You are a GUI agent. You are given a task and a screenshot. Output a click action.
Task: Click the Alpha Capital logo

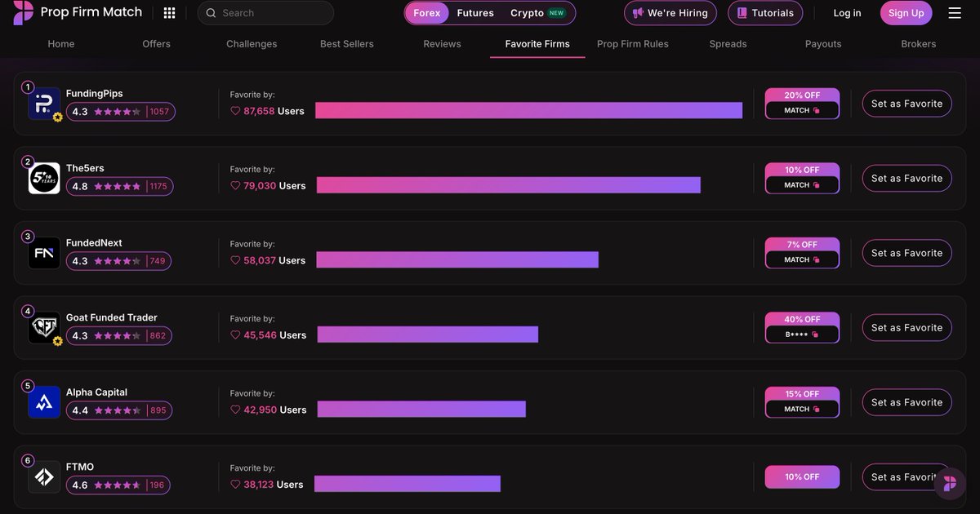[44, 402]
